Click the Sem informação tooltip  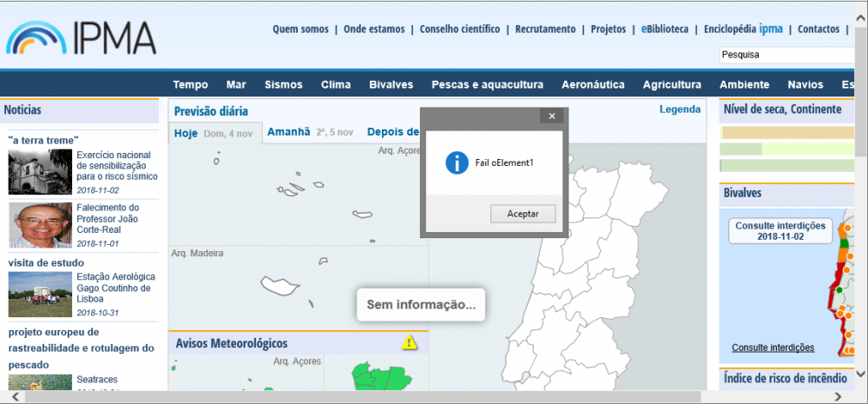[421, 304]
